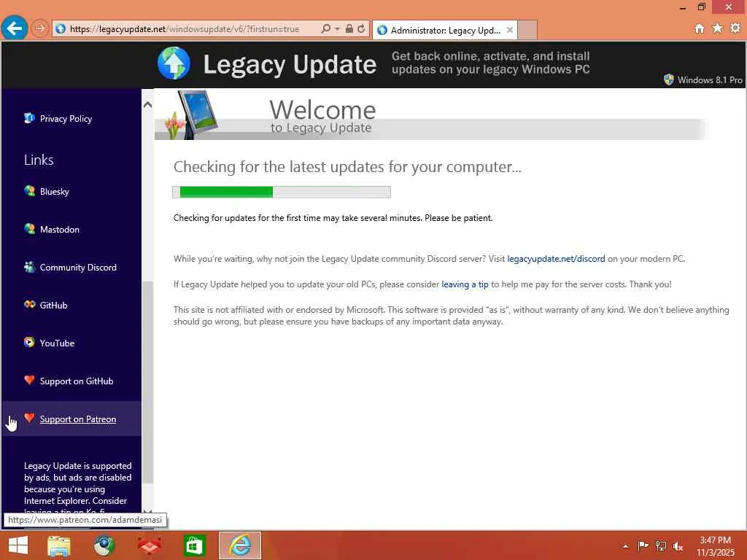Click the address bar URL field
The width and height of the screenshot is (747, 560).
(x=185, y=29)
